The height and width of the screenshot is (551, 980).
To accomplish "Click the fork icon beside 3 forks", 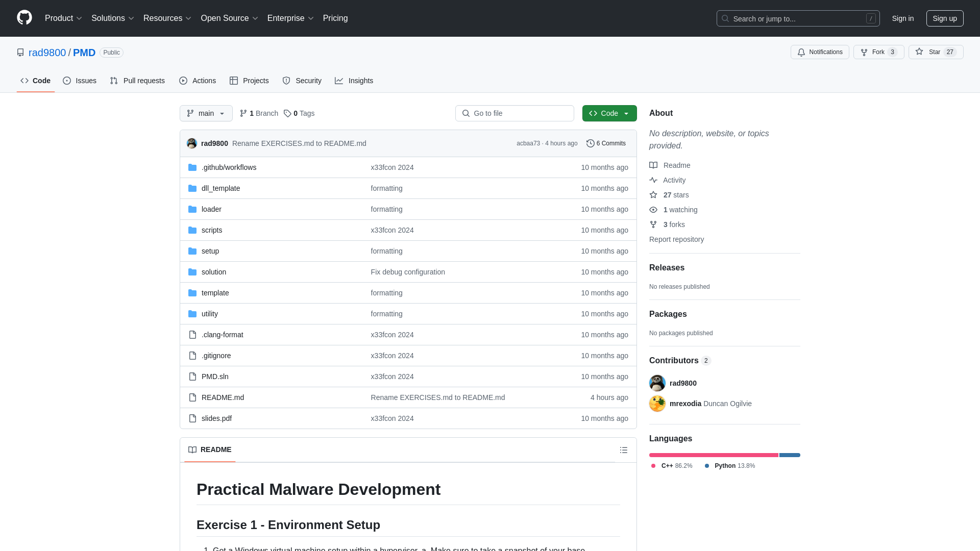I will tap(653, 224).
